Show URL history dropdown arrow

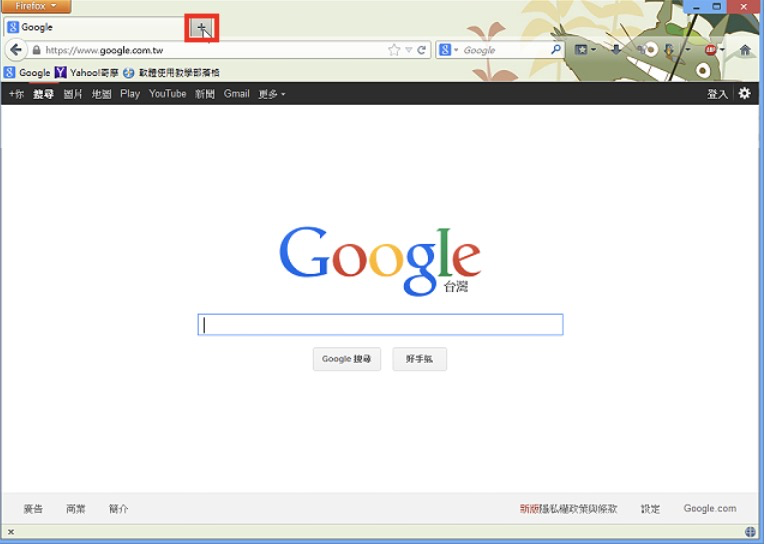click(x=408, y=50)
